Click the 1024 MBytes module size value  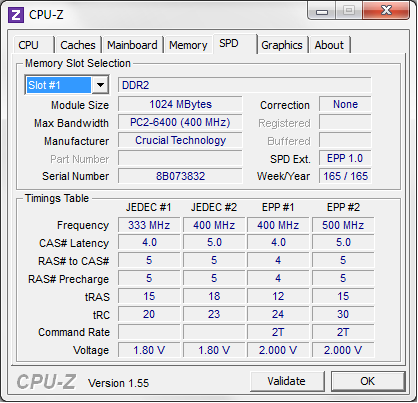(180, 104)
